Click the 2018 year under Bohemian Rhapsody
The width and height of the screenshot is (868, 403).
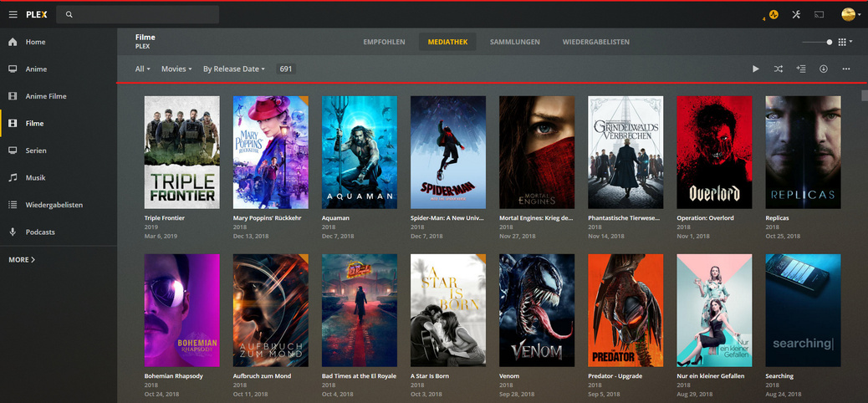click(151, 385)
